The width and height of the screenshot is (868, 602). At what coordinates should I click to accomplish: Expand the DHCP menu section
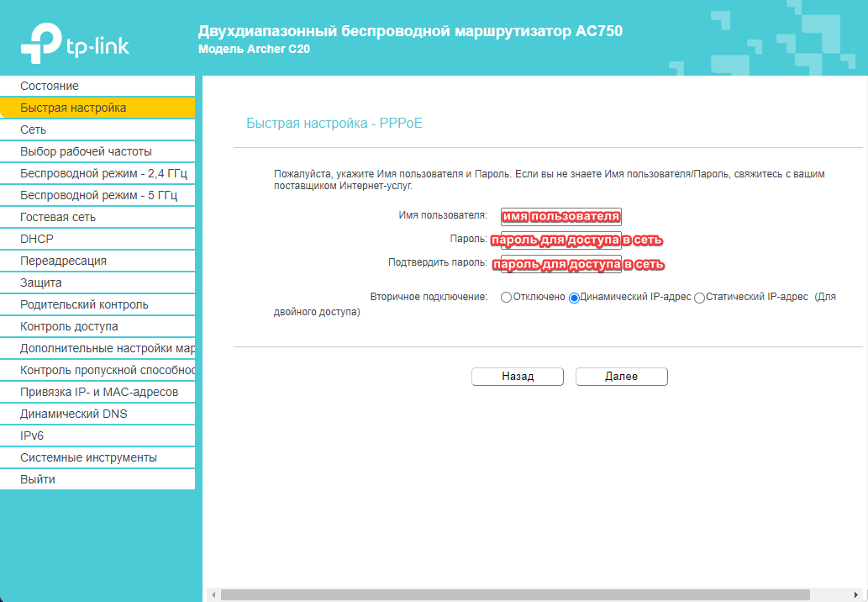pyautogui.click(x=37, y=239)
